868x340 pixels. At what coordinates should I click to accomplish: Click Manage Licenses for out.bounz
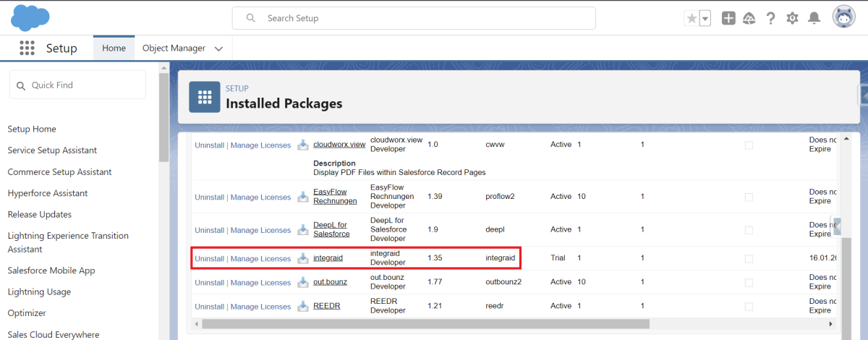[x=260, y=283]
